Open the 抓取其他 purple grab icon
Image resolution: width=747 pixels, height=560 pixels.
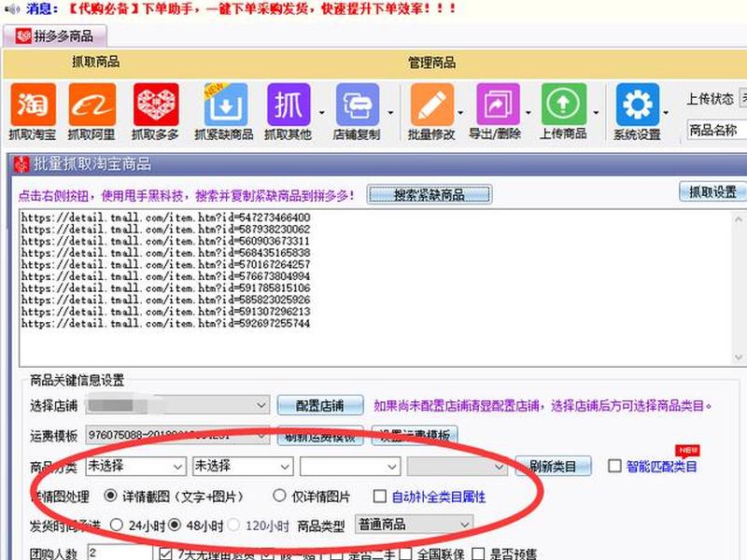click(x=289, y=105)
